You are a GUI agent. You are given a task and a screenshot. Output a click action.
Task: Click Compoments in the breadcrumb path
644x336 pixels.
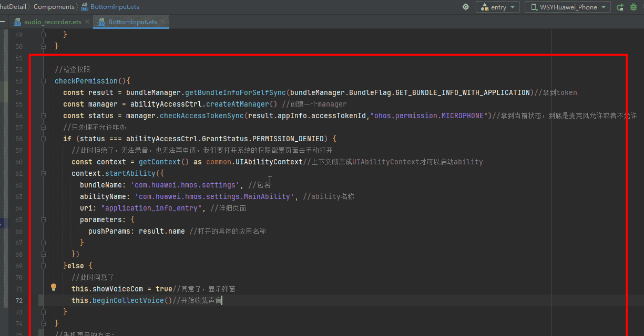pos(54,7)
